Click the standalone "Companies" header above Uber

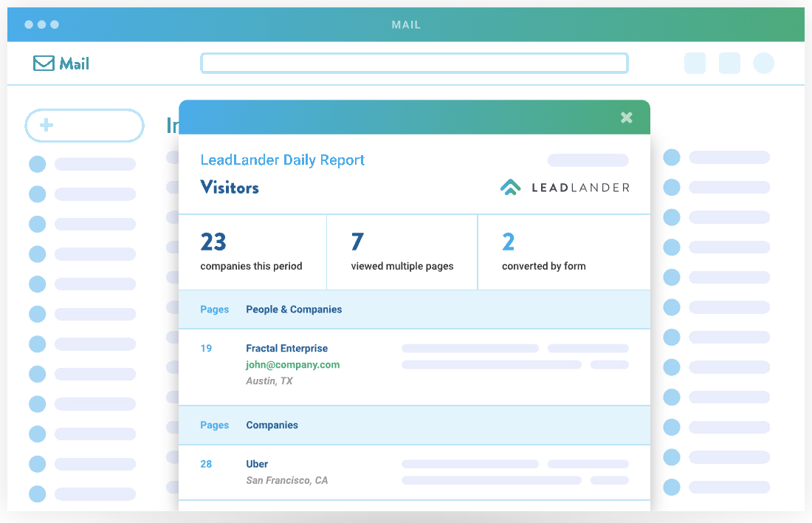272,425
